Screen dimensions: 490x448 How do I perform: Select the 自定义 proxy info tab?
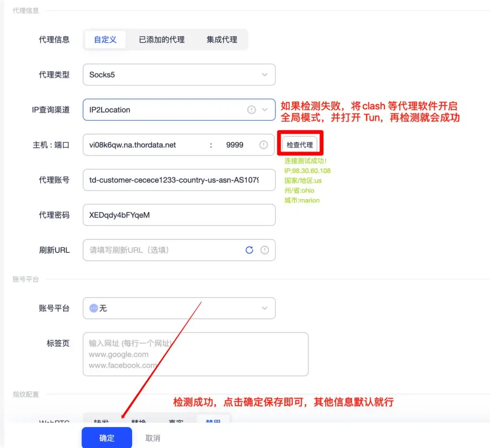tap(105, 40)
